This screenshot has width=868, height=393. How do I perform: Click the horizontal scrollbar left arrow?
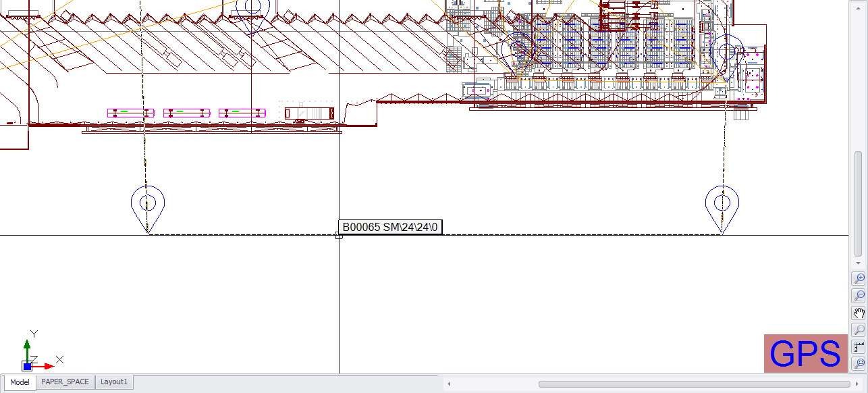click(450, 384)
